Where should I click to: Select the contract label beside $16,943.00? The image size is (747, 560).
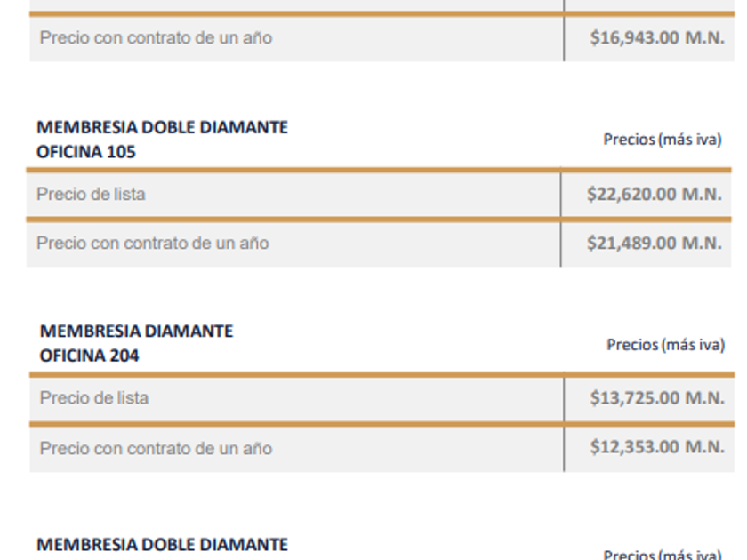156,38
